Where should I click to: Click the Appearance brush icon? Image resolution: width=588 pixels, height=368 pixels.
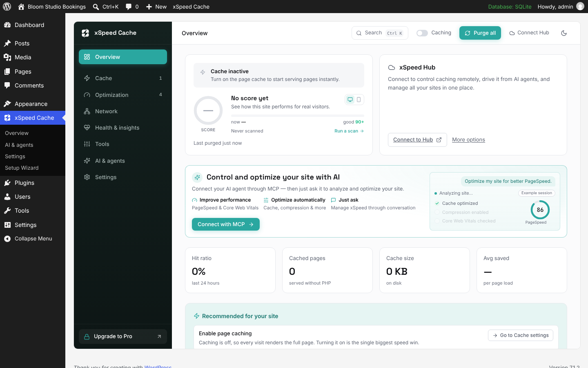(x=7, y=104)
